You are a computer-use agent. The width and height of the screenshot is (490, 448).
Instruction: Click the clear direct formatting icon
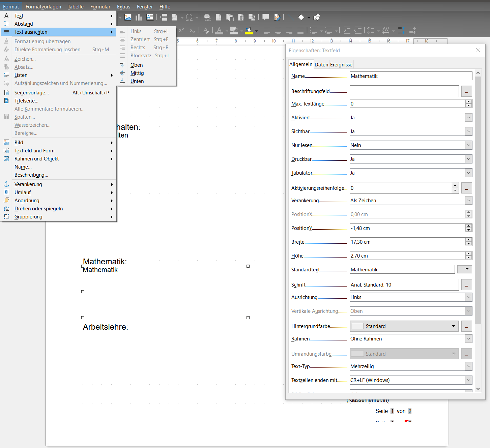coord(206,30)
